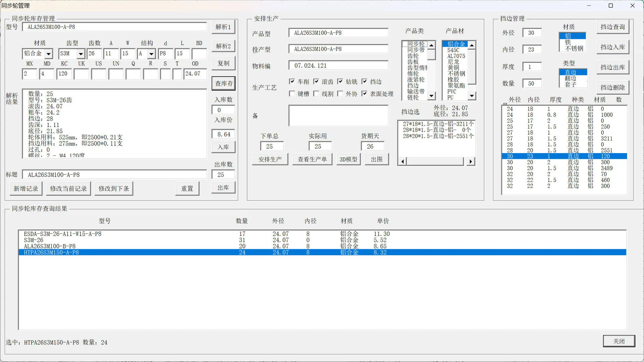Enable the 线割 checkbox
This screenshot has width=644, height=362.
[316, 94]
